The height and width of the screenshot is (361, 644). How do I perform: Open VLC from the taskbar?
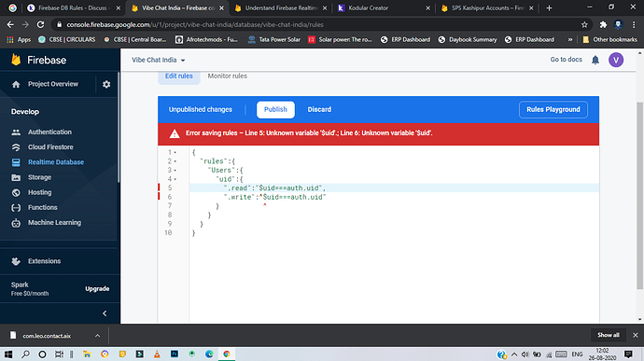pos(157,354)
